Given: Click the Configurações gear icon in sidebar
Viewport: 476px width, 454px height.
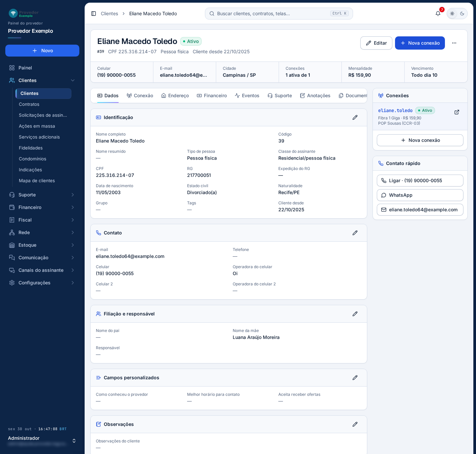Looking at the screenshot, I should (12, 283).
